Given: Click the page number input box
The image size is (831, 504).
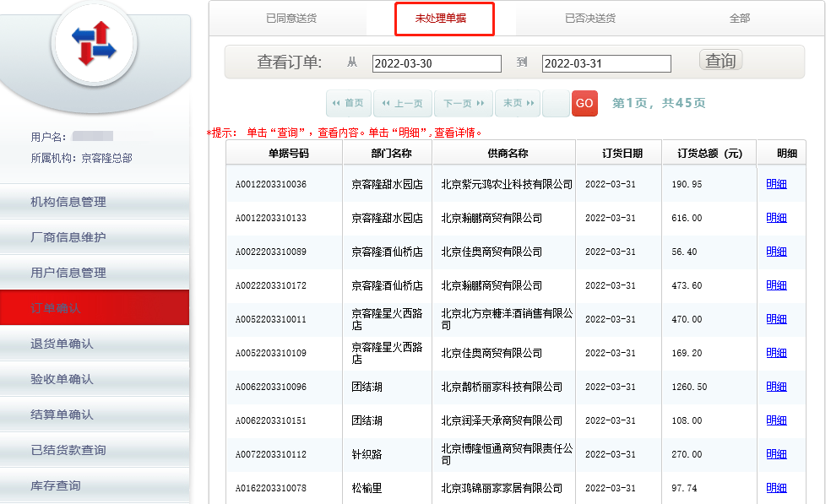Looking at the screenshot, I should (556, 103).
